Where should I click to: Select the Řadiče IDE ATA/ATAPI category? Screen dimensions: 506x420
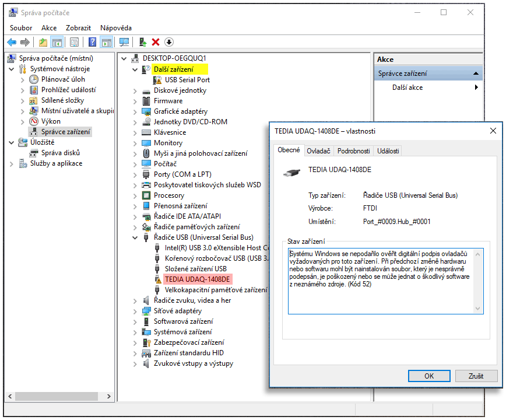[187, 216]
